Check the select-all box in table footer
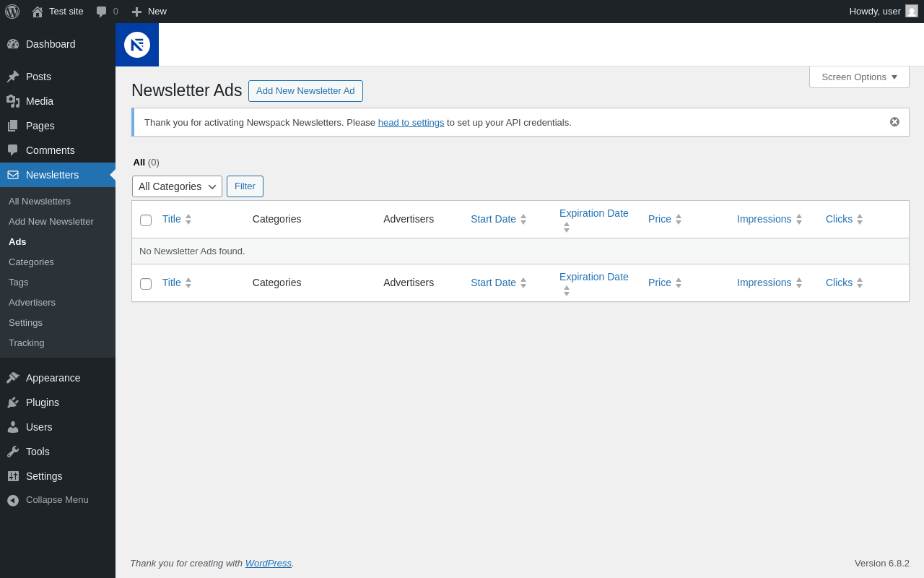Screen dimensions: 924x578 click(146, 284)
